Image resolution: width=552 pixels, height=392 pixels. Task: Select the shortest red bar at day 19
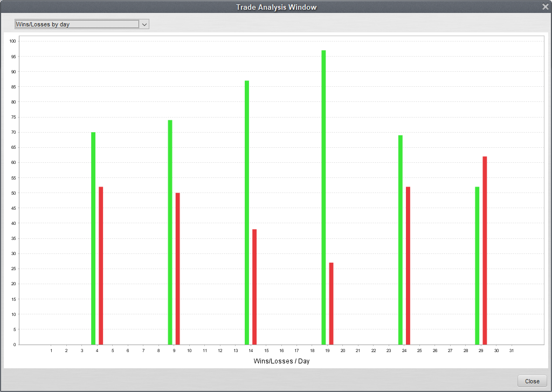[331, 303]
